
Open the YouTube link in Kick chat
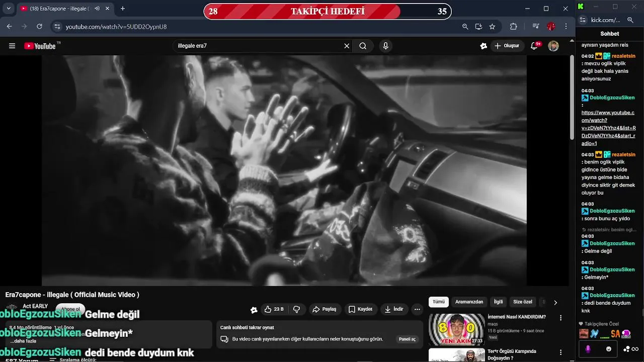pos(609,128)
